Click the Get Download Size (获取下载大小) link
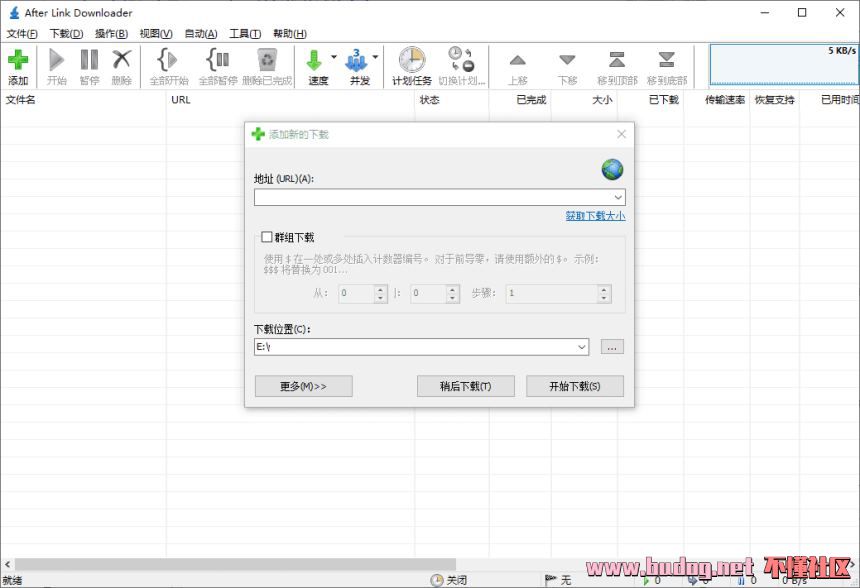 (595, 216)
